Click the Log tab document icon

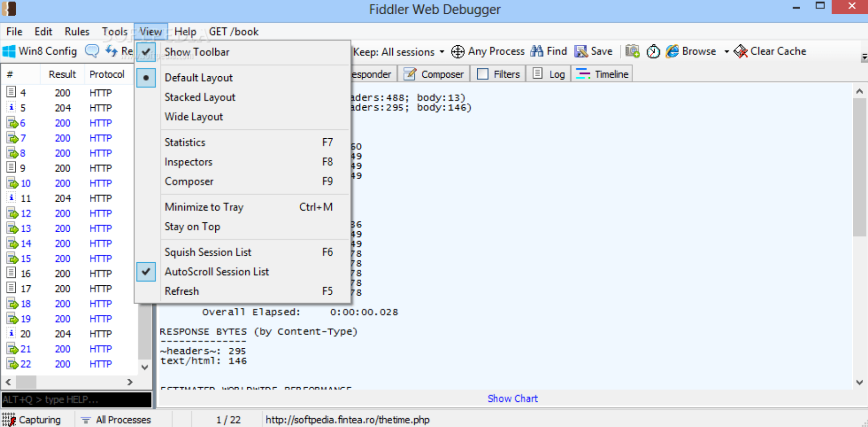pyautogui.click(x=538, y=74)
